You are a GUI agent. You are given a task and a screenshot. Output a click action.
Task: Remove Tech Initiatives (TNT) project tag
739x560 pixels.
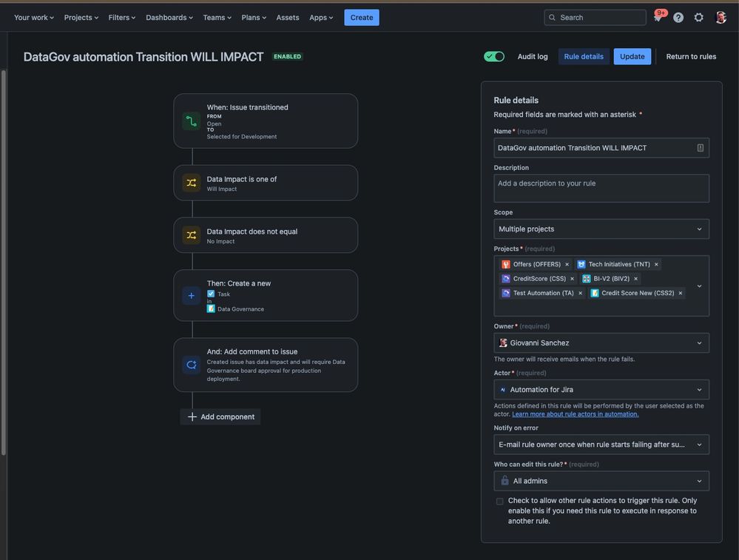click(656, 264)
